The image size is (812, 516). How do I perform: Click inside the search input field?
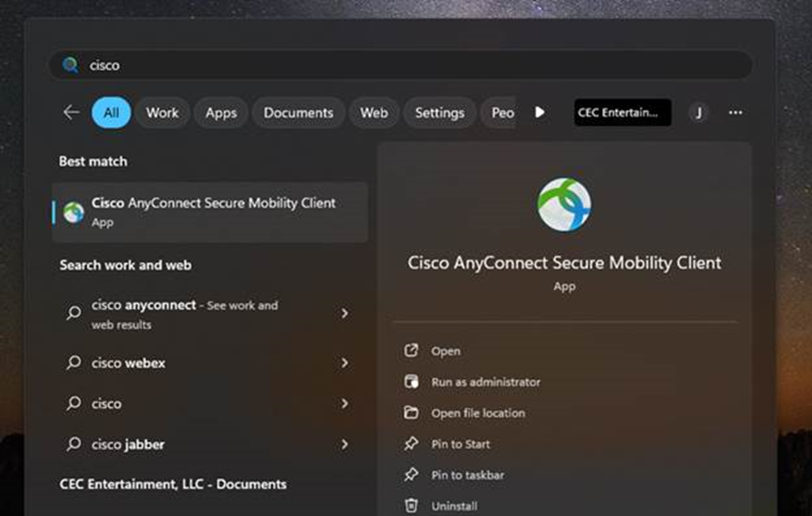333,64
